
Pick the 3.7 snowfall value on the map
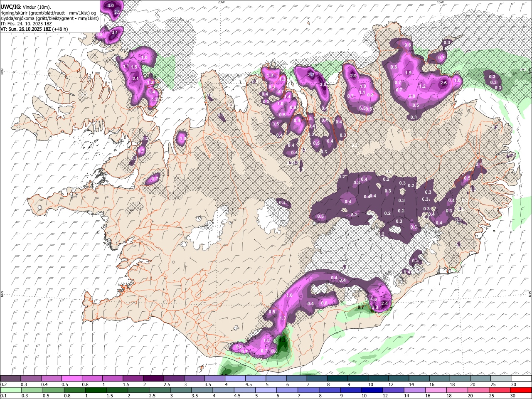click(311, 75)
